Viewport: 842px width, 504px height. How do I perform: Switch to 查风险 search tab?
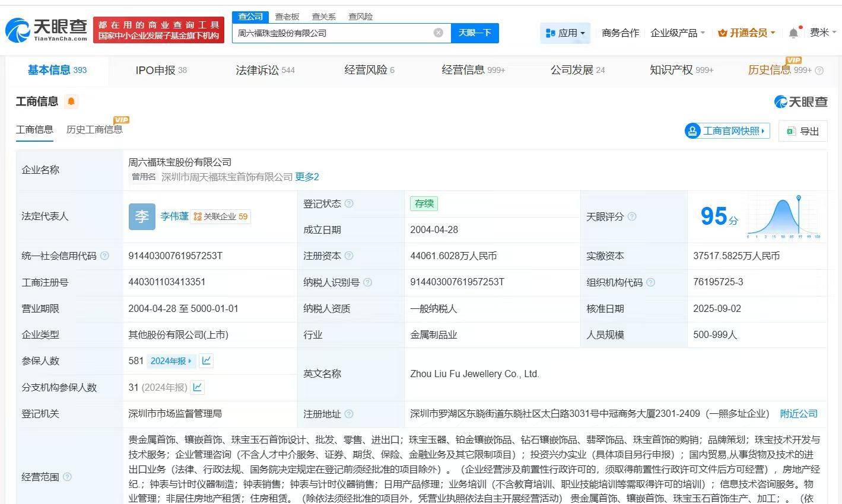point(360,17)
